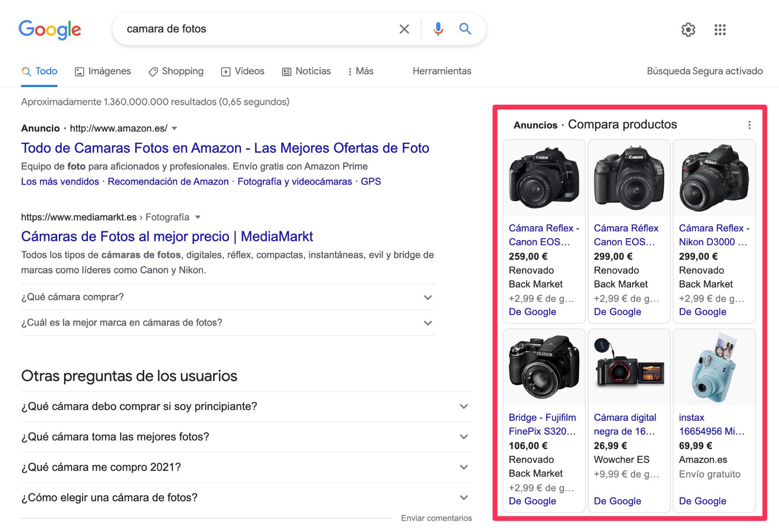Click the Amazon.es seller text
Screen dimensions: 779x532
click(703, 460)
